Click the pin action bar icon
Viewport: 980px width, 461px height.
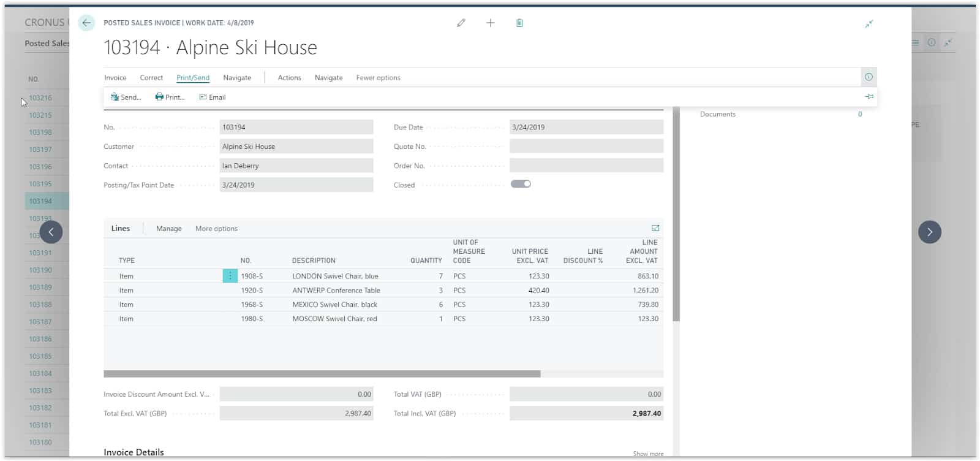[x=869, y=97]
